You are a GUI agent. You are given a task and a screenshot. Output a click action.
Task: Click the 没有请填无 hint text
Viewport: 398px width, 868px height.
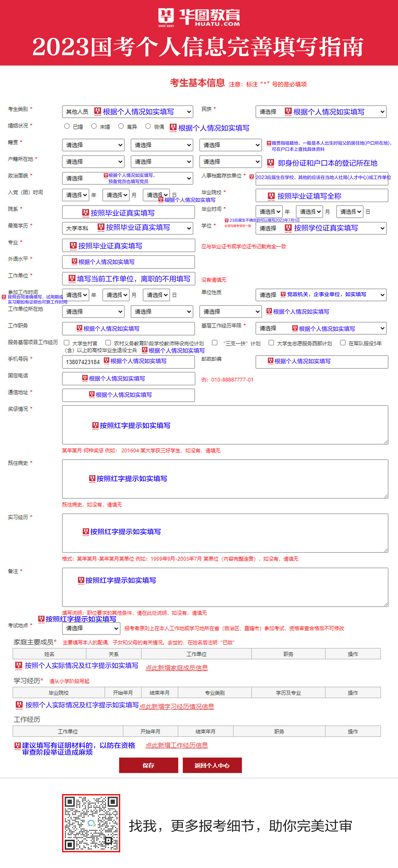click(x=214, y=280)
